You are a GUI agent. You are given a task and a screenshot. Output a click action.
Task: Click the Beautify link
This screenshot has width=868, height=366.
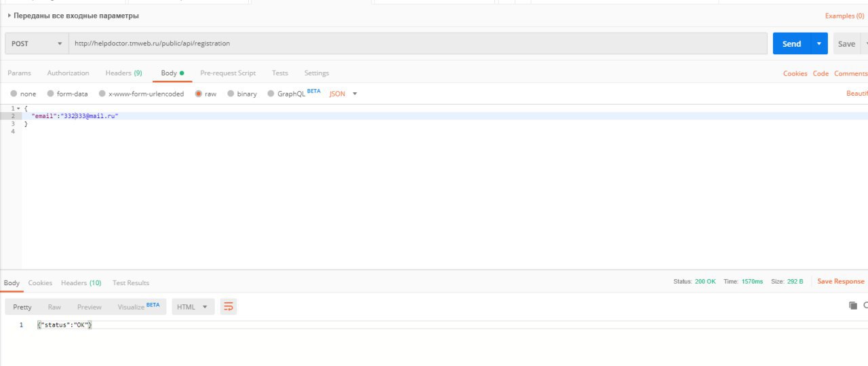tap(857, 93)
